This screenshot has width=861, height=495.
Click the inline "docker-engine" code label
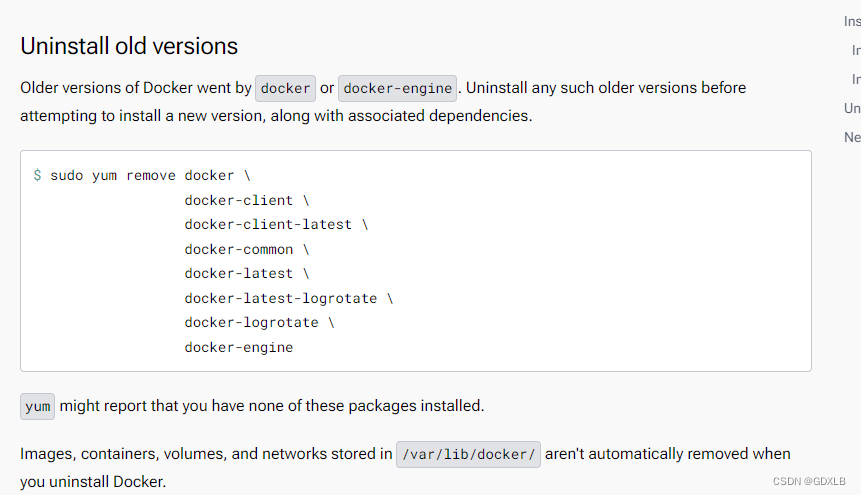[x=398, y=88]
